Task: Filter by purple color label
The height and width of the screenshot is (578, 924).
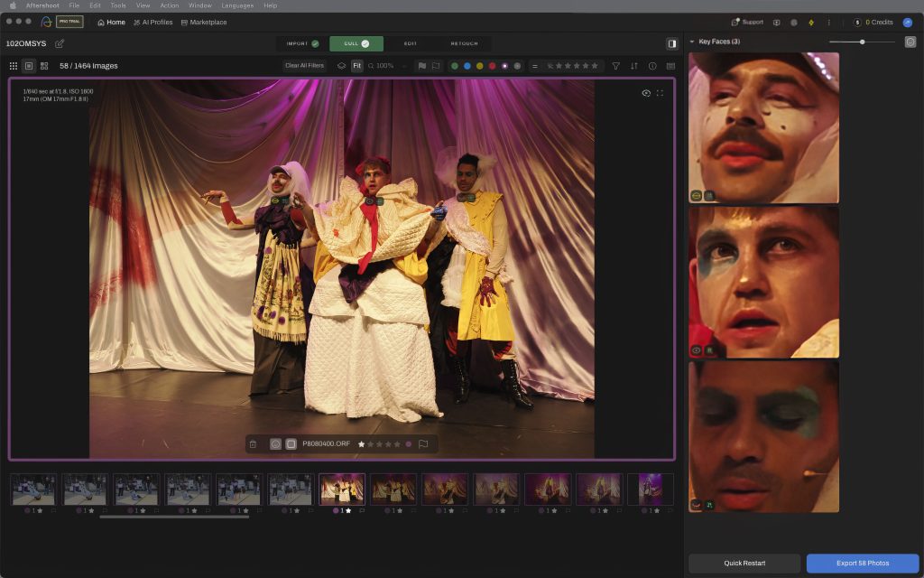Action: (505, 66)
